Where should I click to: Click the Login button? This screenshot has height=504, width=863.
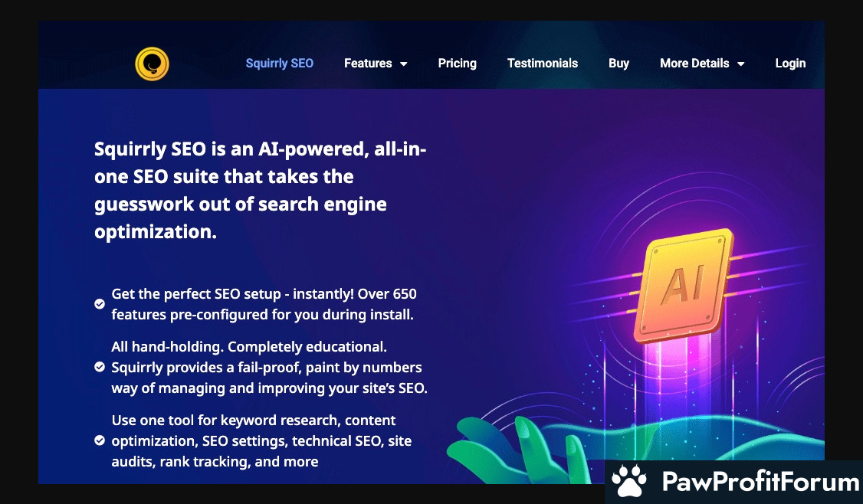point(790,64)
